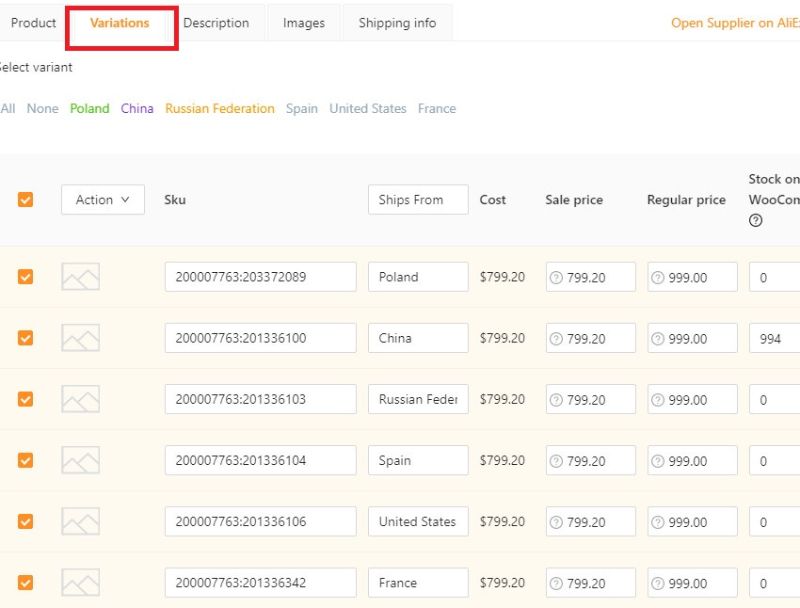Screen dimensions: 800x608
Task: Switch to the Description tab
Action: point(216,23)
